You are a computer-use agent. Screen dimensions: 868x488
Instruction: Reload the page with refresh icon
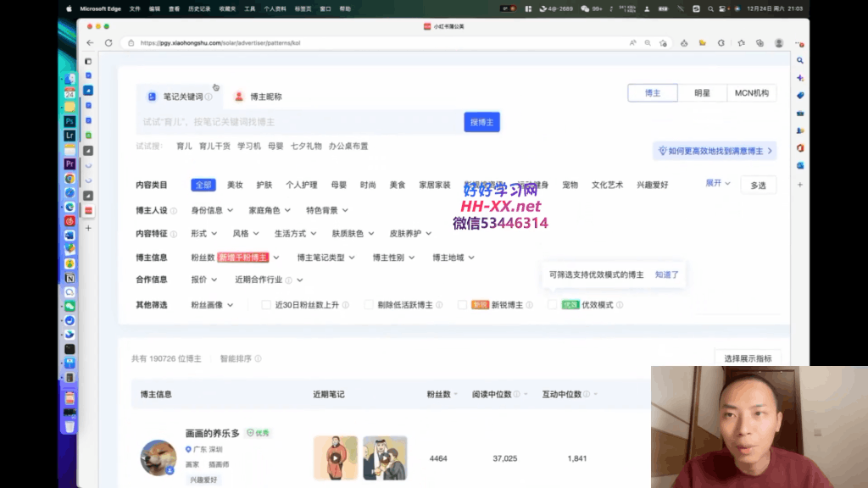pyautogui.click(x=108, y=42)
